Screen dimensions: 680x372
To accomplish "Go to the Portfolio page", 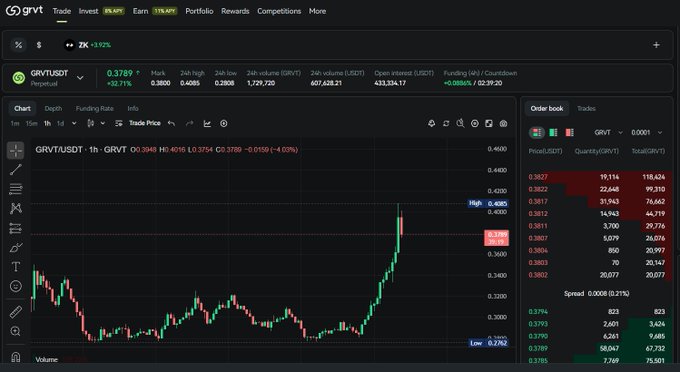I will point(199,11).
